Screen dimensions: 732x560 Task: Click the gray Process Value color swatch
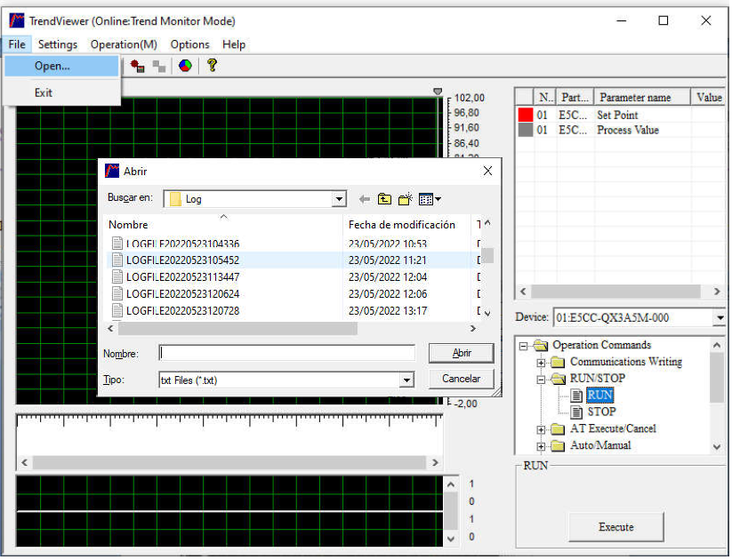coord(526,130)
